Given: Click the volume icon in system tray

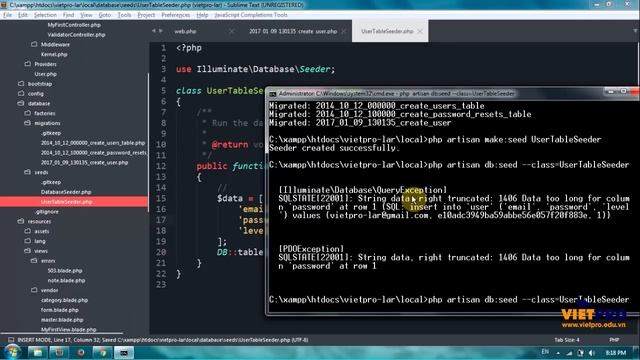Looking at the screenshot, I should 591,353.
